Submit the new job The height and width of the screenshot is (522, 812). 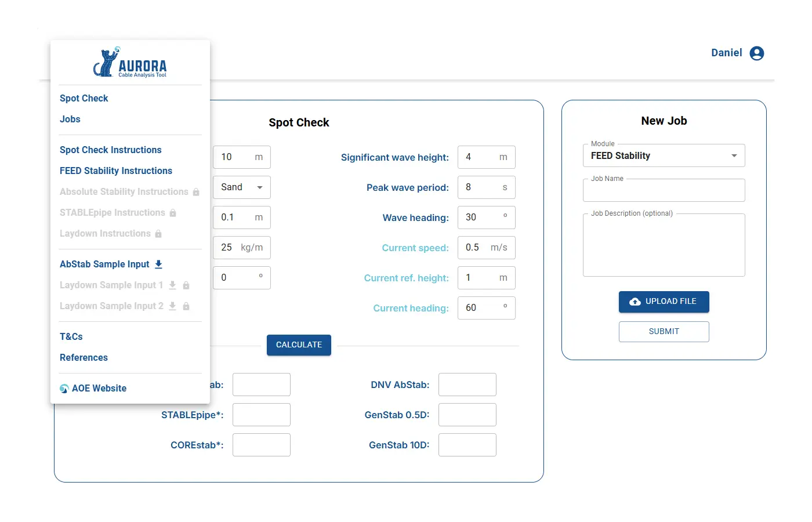[x=664, y=332]
